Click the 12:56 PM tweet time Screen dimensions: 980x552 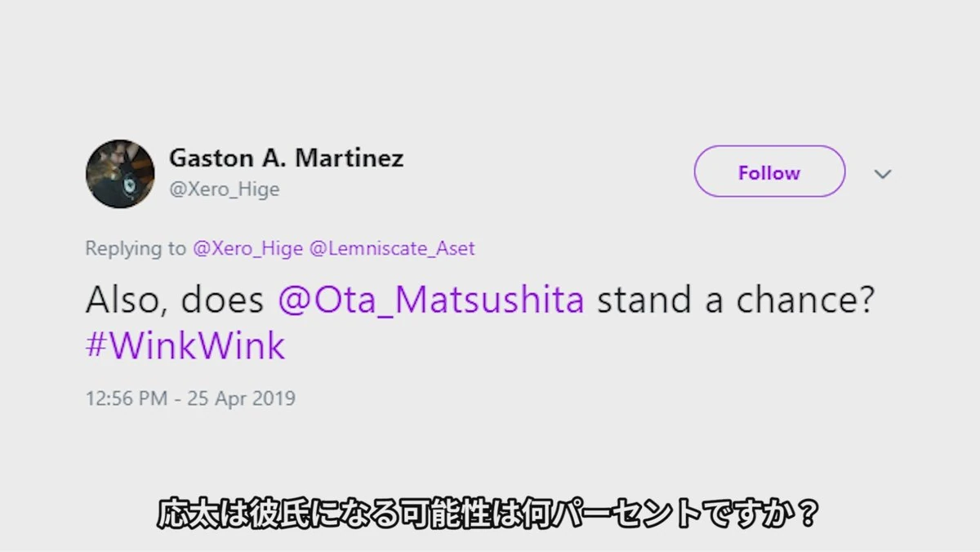coord(127,398)
